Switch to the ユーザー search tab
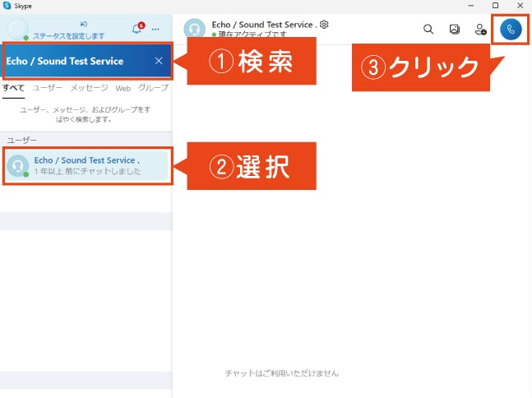The height and width of the screenshot is (398, 532). point(48,88)
